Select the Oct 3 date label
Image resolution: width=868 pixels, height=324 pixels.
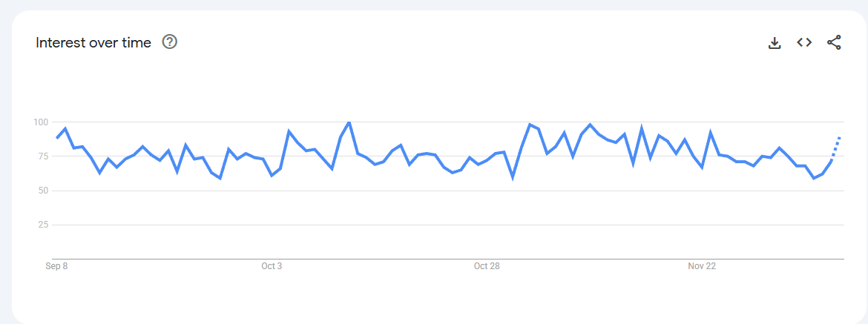[x=272, y=266]
